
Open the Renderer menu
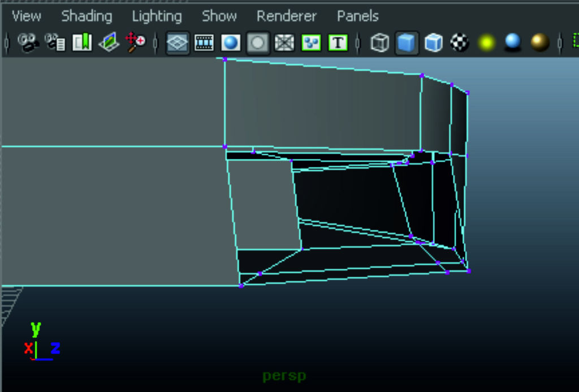click(287, 16)
